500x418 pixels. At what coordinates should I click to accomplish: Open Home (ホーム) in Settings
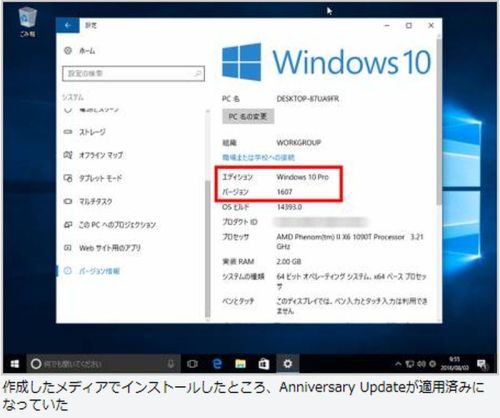[x=87, y=51]
